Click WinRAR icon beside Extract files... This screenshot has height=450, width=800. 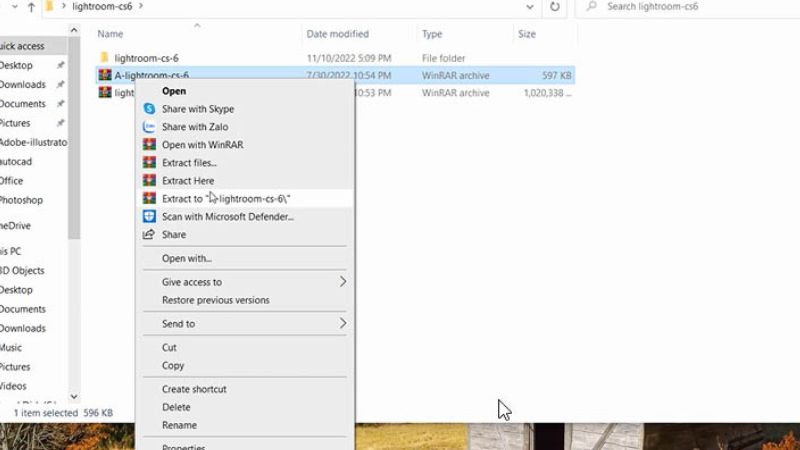pos(149,163)
